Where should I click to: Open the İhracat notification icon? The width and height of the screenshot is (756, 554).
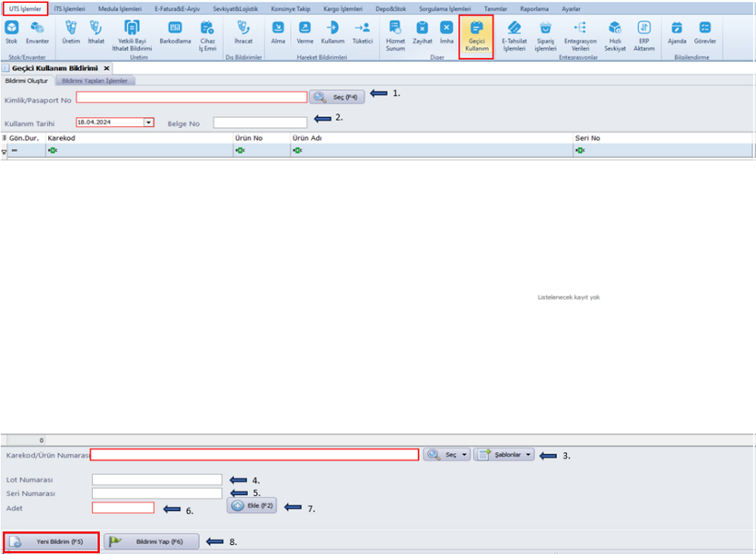pos(243,32)
